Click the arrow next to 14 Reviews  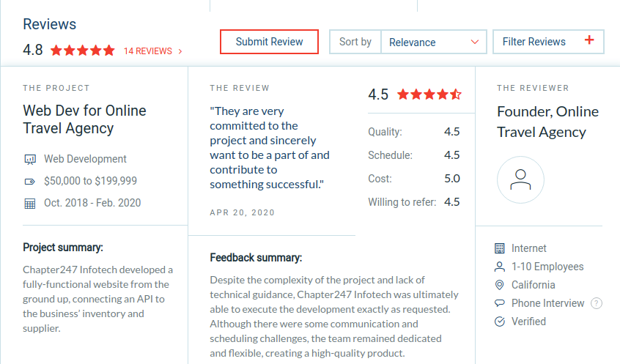(x=180, y=51)
